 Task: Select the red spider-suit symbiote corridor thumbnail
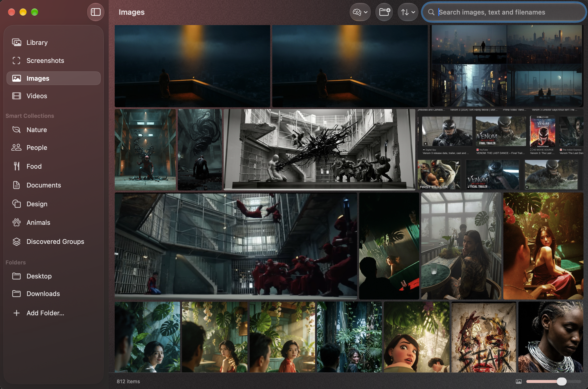pos(145,149)
